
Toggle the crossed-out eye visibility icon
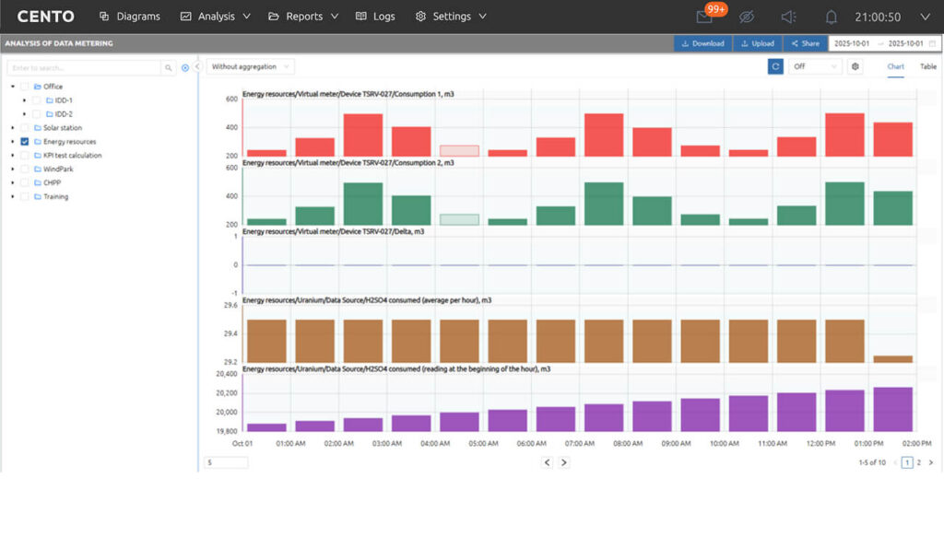[x=747, y=17]
